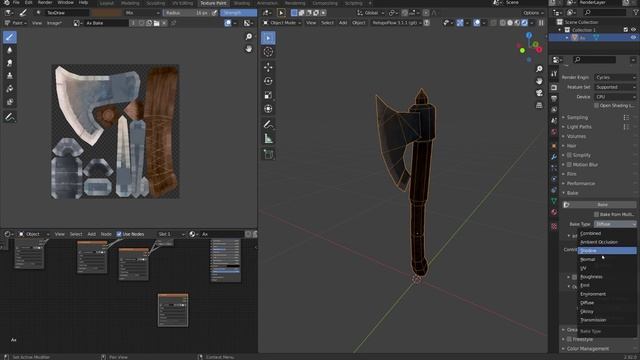
Task: Select the Annotate tool in 3D viewport
Action: click(268, 124)
